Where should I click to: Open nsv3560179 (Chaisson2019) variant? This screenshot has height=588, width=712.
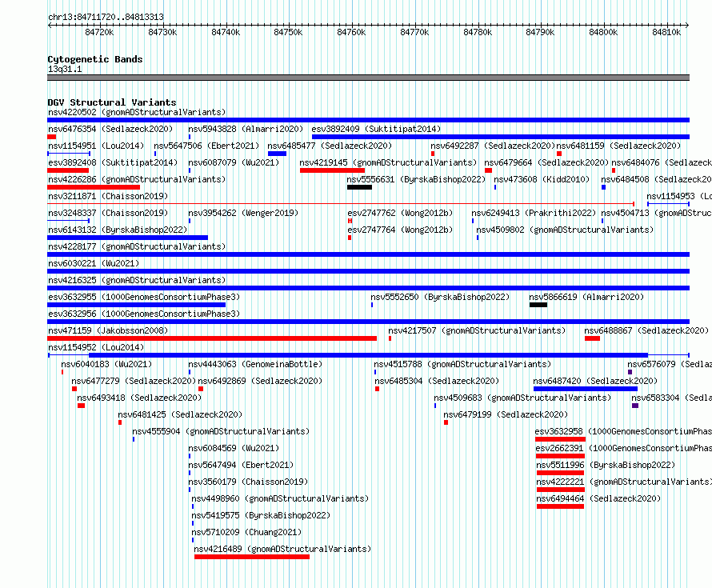pos(248,482)
